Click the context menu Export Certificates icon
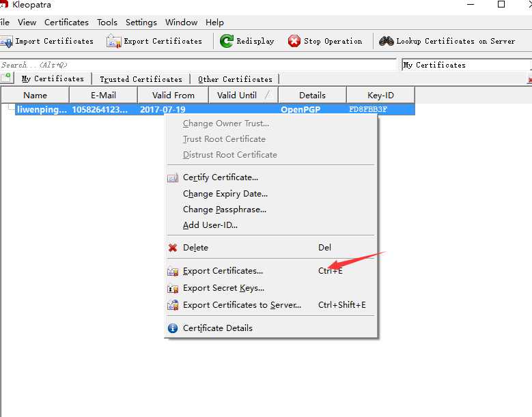 173,272
